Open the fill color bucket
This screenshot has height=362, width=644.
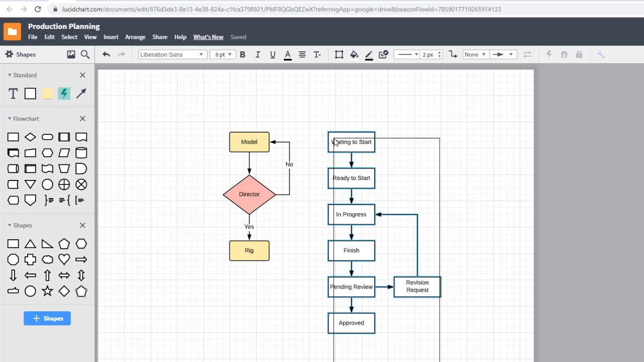tap(354, 54)
